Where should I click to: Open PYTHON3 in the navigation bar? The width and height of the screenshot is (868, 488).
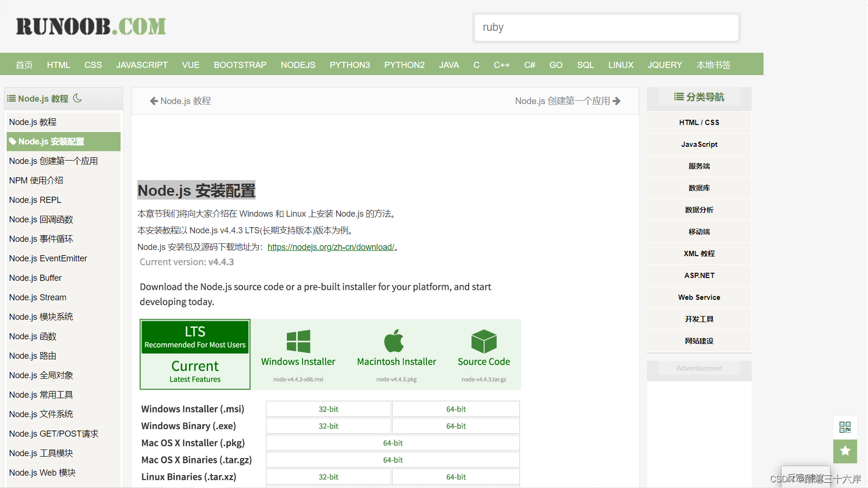coord(349,65)
